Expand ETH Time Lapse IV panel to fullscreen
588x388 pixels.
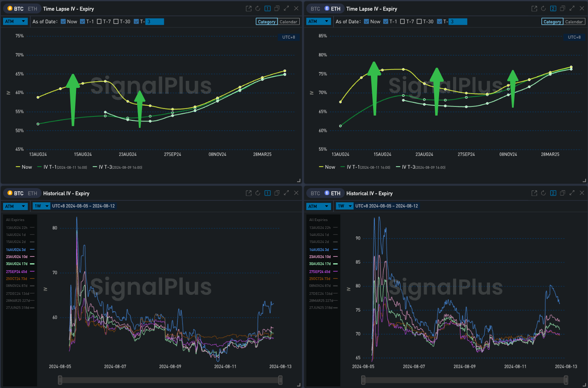pos(572,9)
